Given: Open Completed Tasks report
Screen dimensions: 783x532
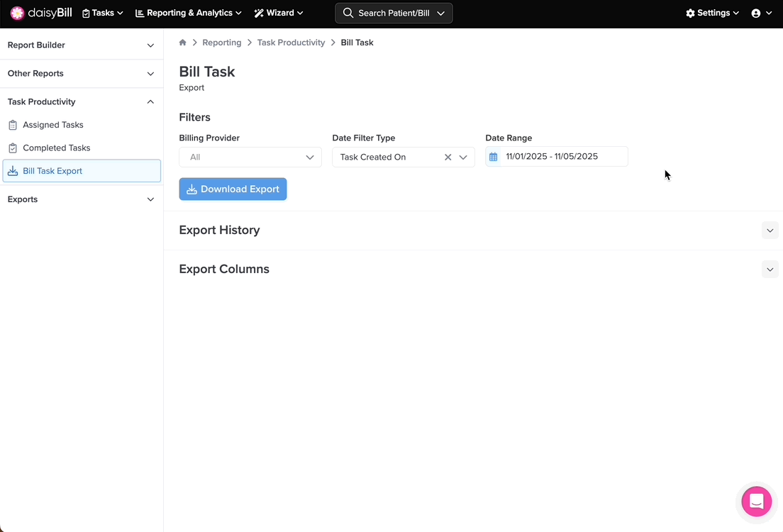Looking at the screenshot, I should [x=56, y=148].
